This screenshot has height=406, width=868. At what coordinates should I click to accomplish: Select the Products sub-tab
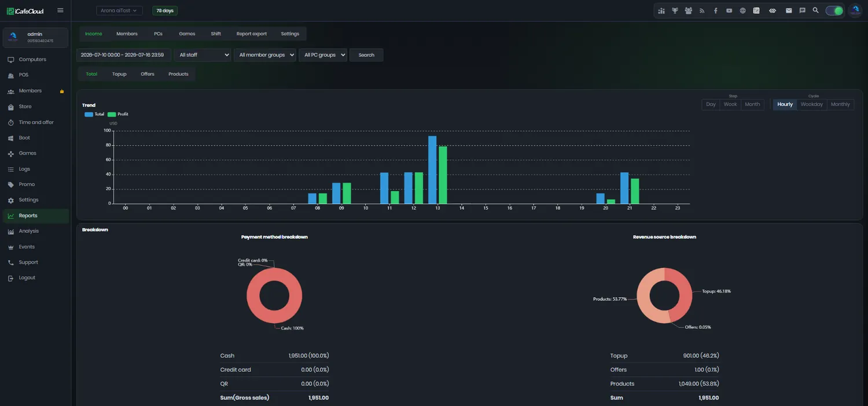pyautogui.click(x=178, y=74)
